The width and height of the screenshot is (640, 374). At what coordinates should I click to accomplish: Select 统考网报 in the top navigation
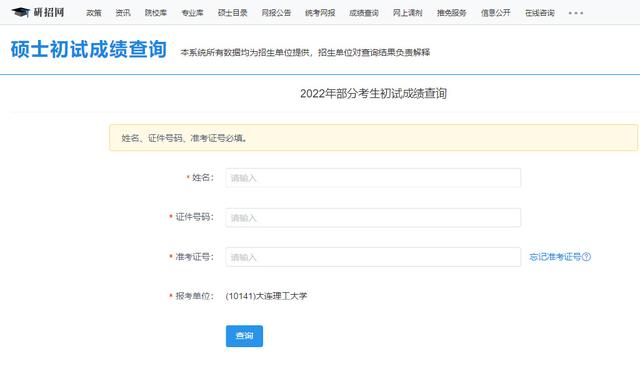click(320, 13)
